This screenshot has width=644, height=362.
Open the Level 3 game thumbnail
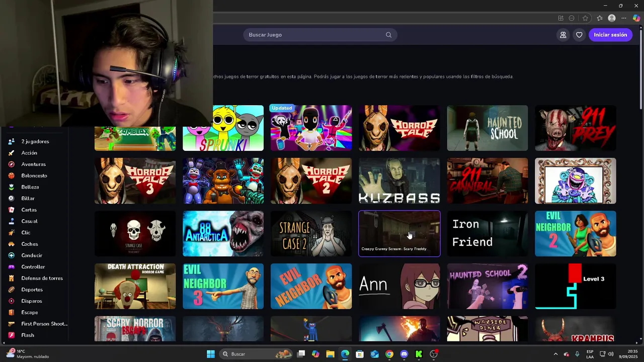click(575, 286)
